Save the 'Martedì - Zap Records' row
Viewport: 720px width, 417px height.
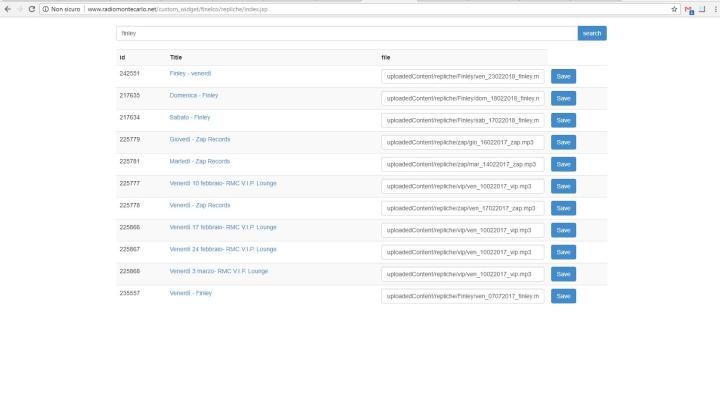point(563,164)
